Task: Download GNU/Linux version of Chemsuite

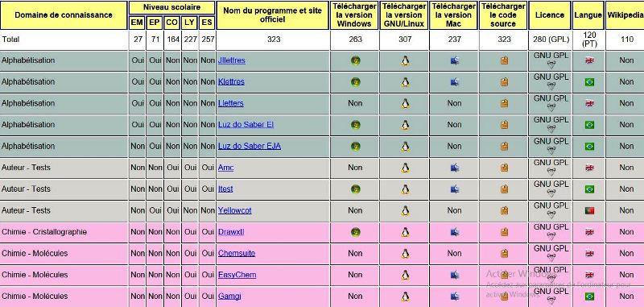Action: [x=406, y=253]
